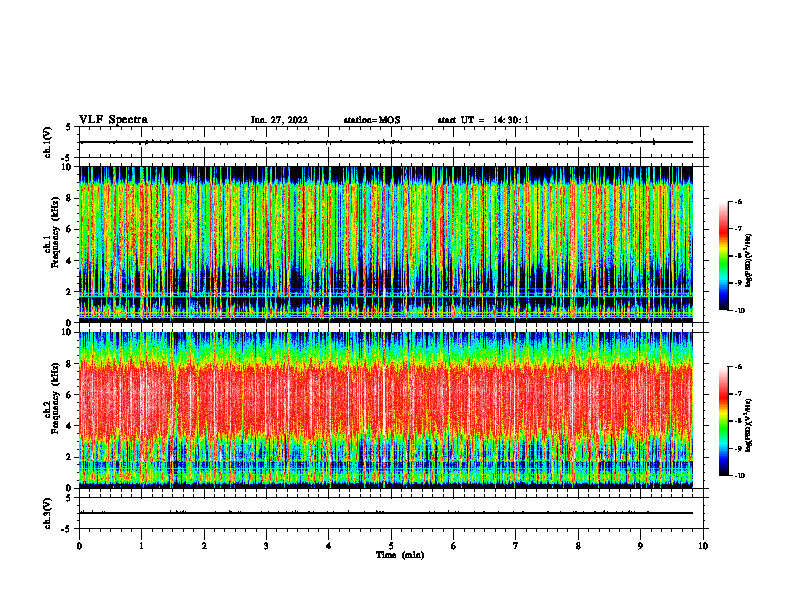792x612 pixels.
Task: Click the "start UT = 14:30: 1" header text
Action: tap(483, 120)
